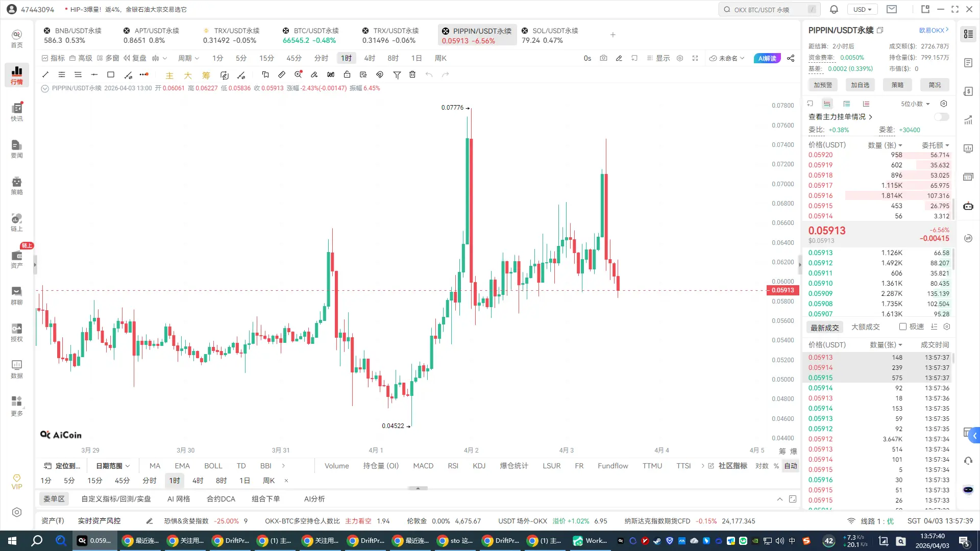Toggle 自动 price scale mode
The height and width of the screenshot is (551, 980).
[x=791, y=466]
